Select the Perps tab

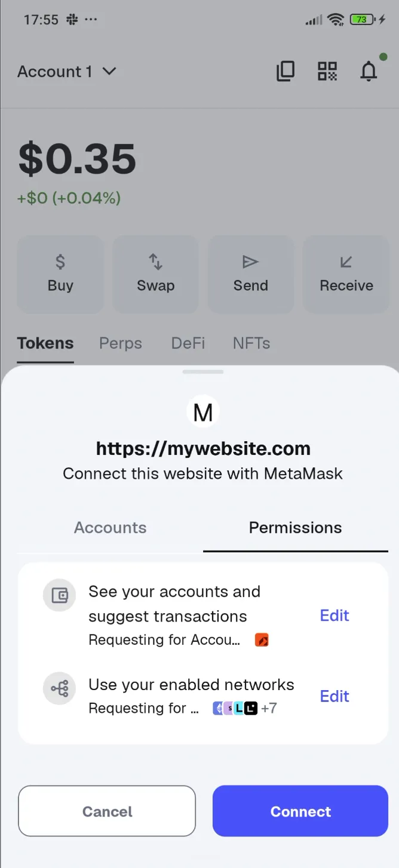tap(120, 343)
